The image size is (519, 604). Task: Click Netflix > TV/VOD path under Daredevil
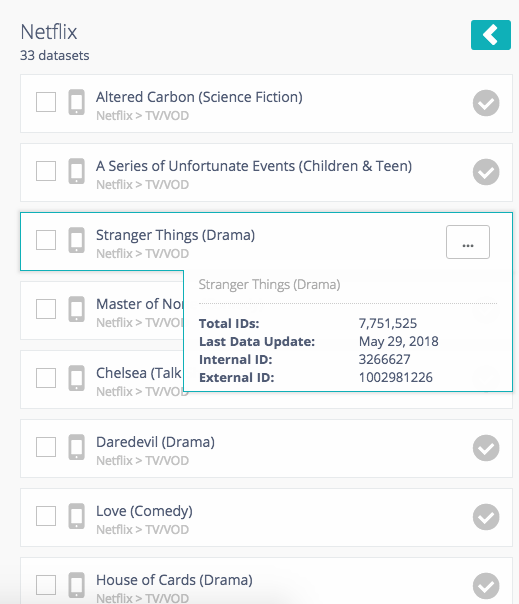pyautogui.click(x=142, y=460)
